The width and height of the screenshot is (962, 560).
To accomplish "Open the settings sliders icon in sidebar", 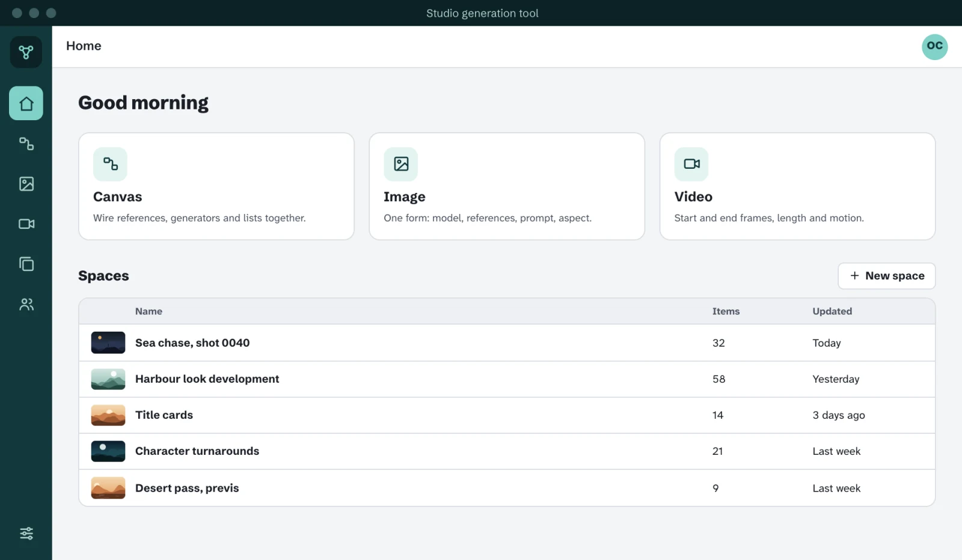I will (x=26, y=534).
